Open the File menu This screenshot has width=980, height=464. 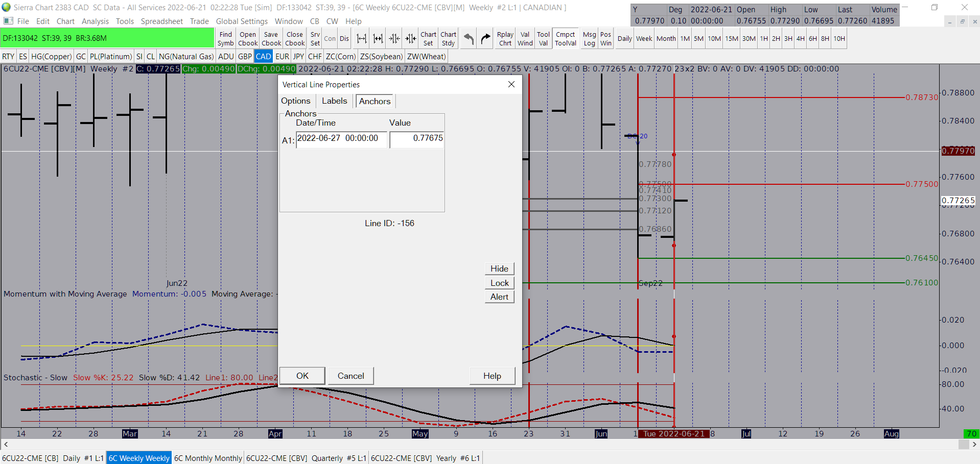point(23,21)
